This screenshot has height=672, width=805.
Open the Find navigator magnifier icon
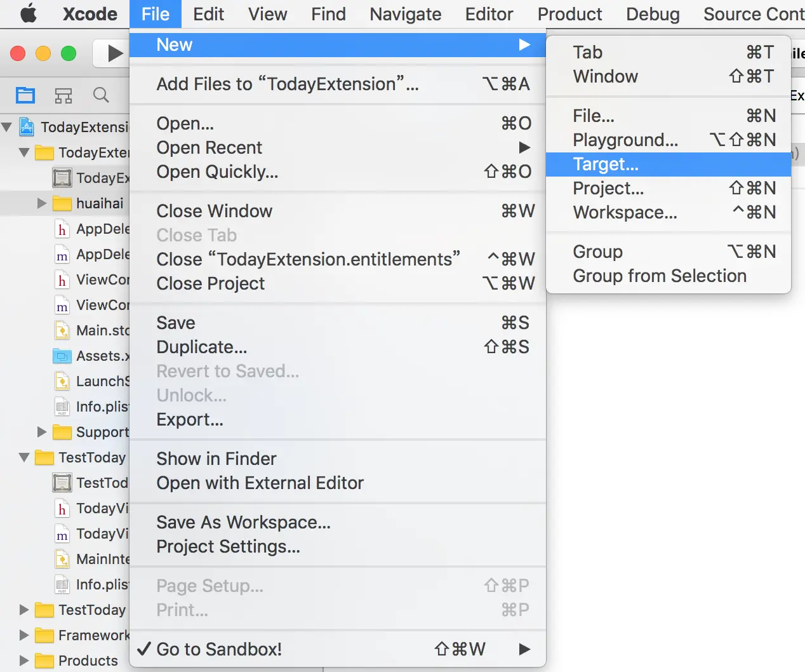[x=101, y=95]
